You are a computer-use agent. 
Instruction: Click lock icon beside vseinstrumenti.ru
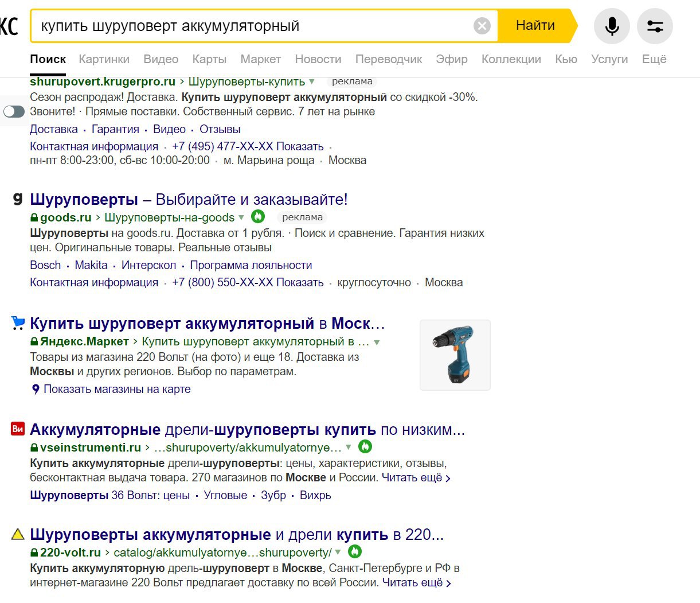pos(34,448)
